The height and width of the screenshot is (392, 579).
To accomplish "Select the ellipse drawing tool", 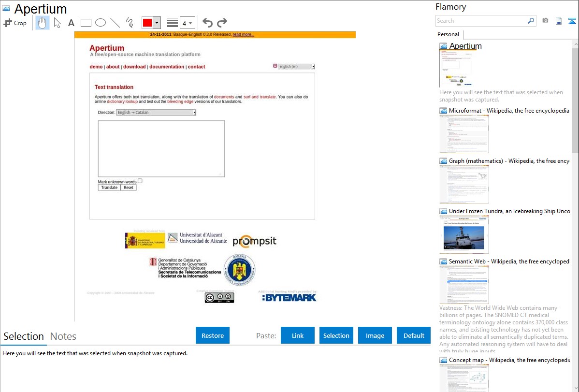I will click(x=101, y=23).
